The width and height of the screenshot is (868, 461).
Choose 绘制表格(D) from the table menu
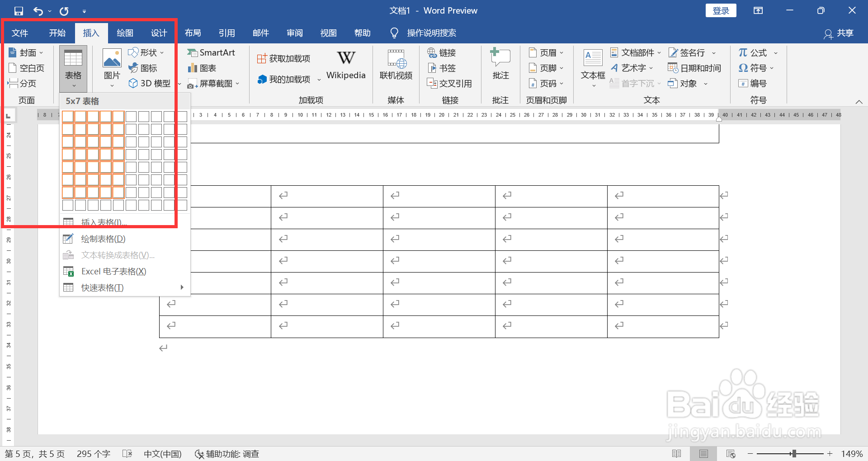click(124, 239)
